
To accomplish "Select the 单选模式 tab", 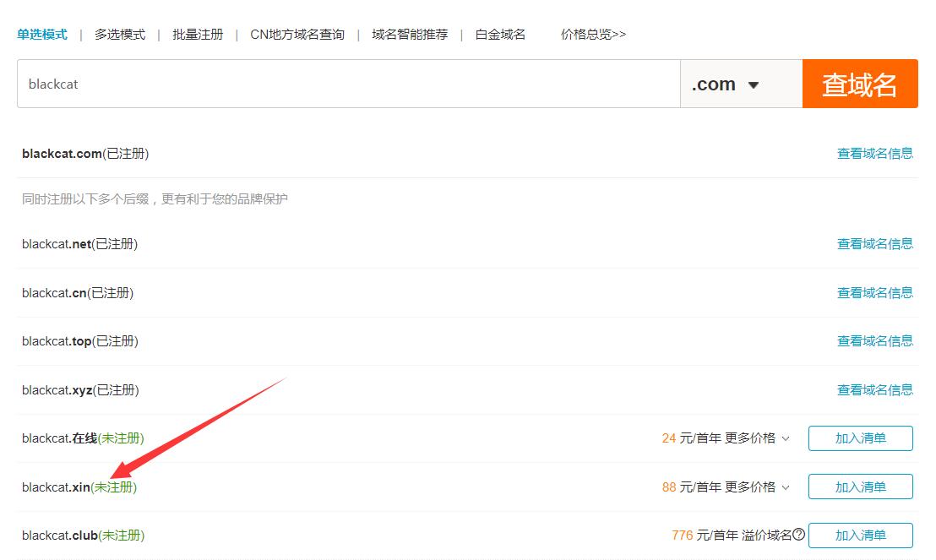I will coord(42,35).
